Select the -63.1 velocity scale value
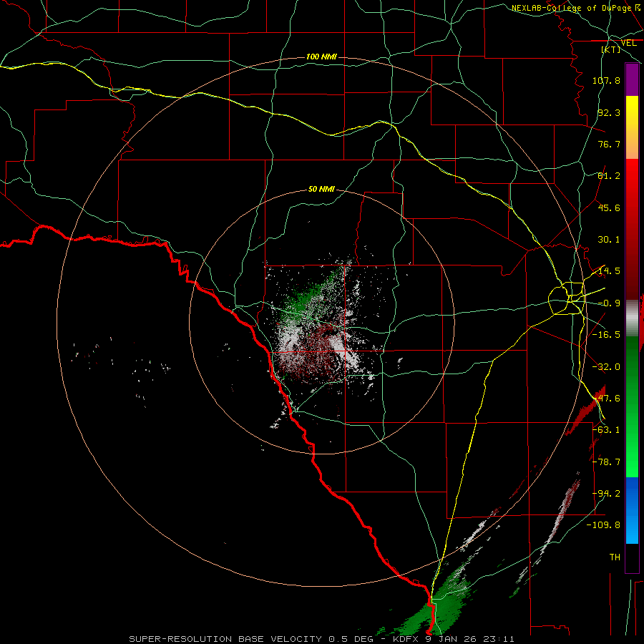The height and width of the screenshot is (644, 644). (606, 430)
